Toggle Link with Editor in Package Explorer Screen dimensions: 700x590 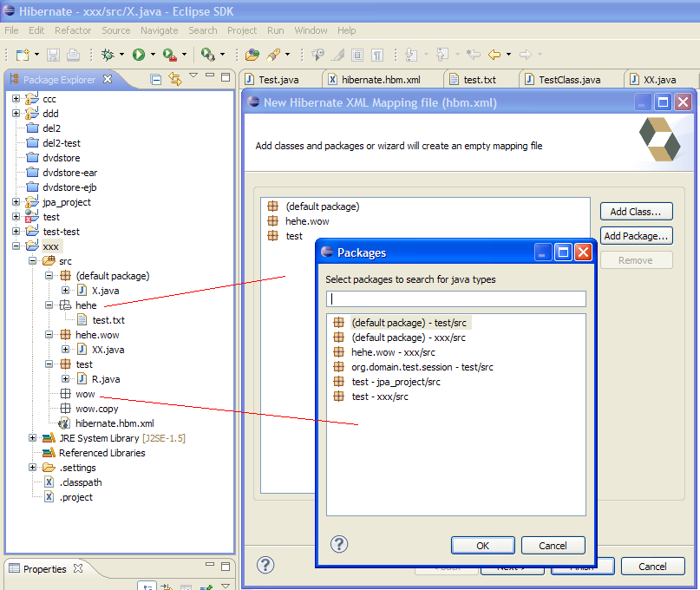pyautogui.click(x=175, y=79)
